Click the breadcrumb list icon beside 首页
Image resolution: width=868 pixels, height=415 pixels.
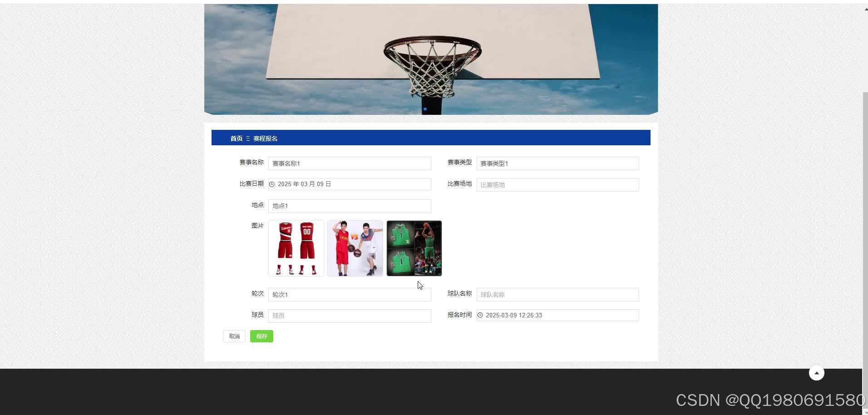pos(248,138)
